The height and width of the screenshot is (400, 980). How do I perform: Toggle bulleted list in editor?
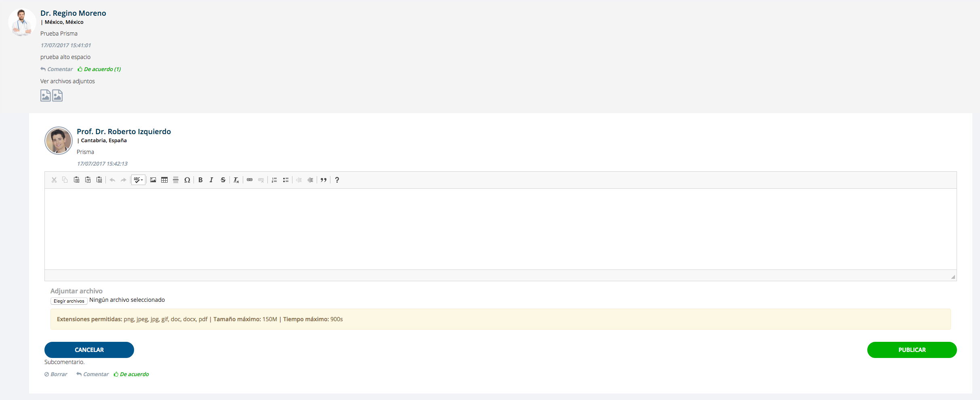pos(286,180)
